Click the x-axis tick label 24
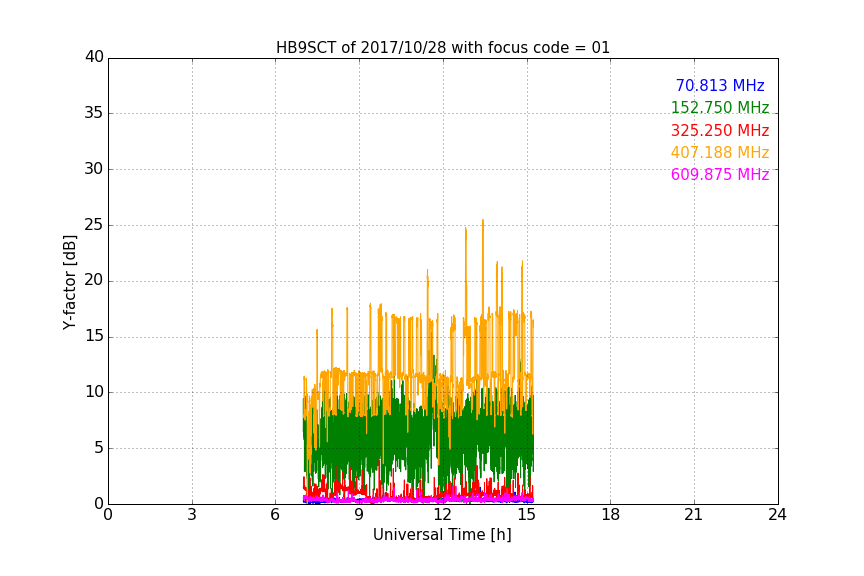This screenshot has height=576, width=864. pyautogui.click(x=777, y=515)
